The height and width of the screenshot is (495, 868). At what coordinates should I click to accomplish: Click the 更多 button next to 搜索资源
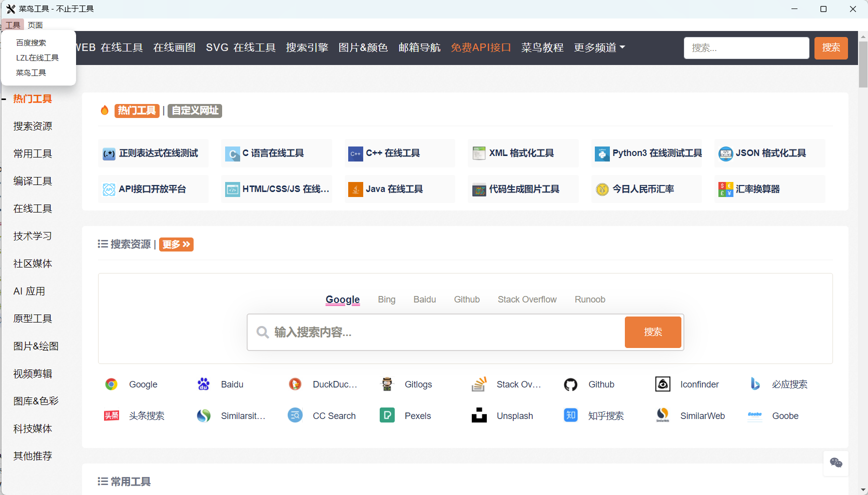(176, 244)
